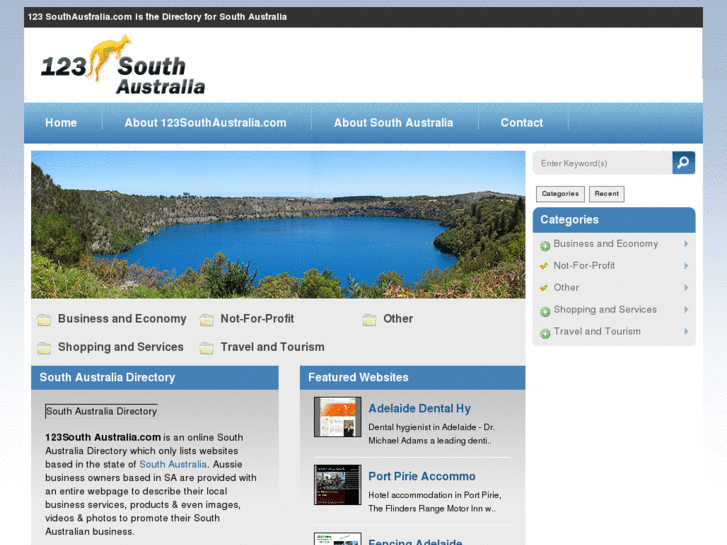The height and width of the screenshot is (545, 727).
Task: Open Business and Economy link below banner
Action: (x=122, y=319)
